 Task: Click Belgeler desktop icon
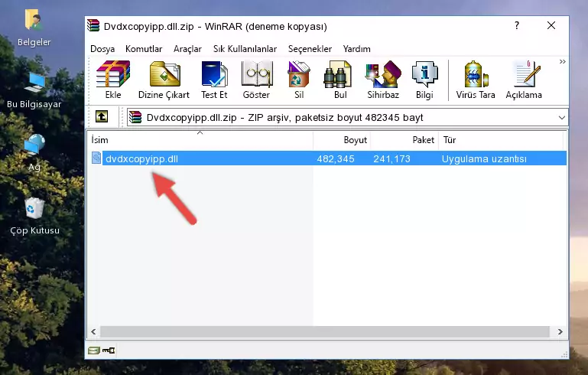(x=34, y=28)
